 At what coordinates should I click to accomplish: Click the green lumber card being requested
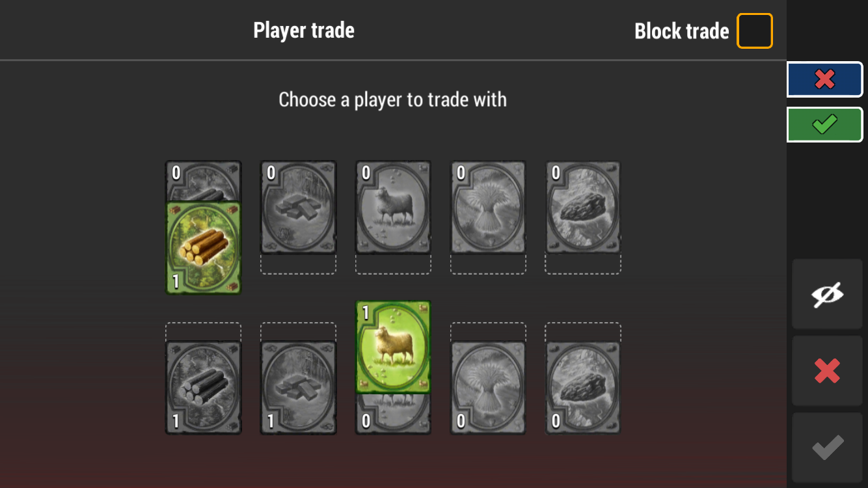[204, 247]
